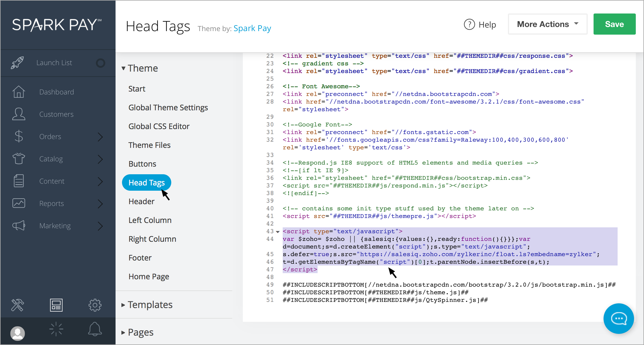Open Home Page theme section

click(149, 276)
